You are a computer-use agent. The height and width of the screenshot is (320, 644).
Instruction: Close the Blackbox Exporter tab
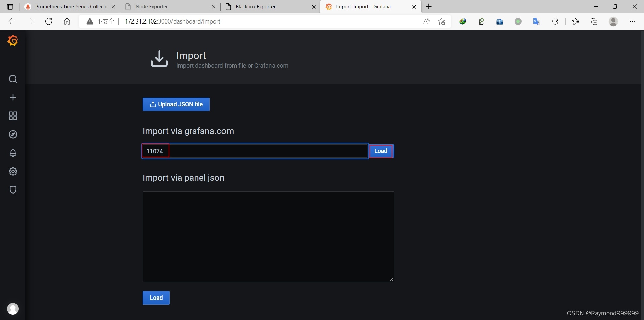(314, 7)
